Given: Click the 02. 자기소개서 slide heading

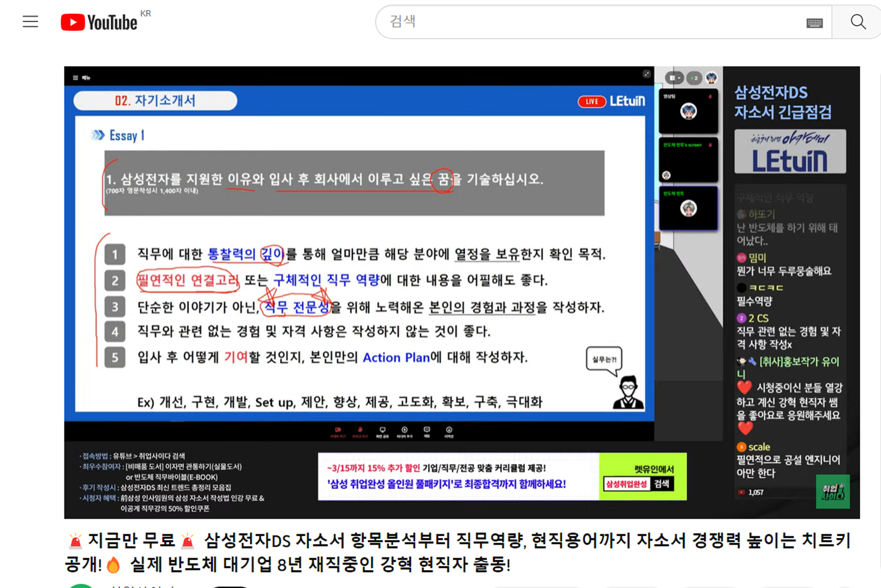Looking at the screenshot, I should 155,101.
